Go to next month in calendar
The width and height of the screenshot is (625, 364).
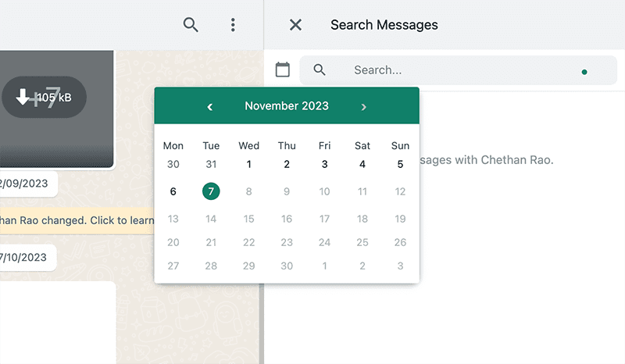[363, 106]
